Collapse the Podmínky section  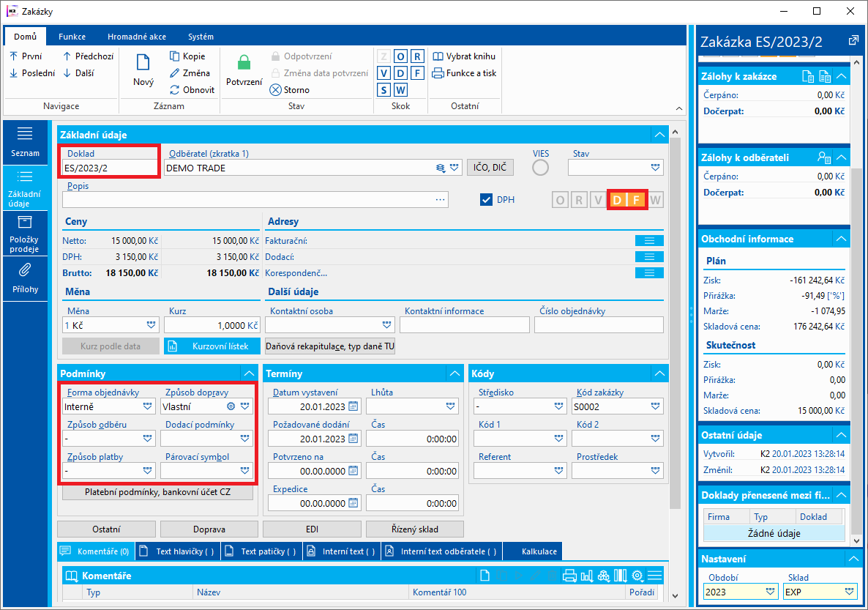pos(249,373)
